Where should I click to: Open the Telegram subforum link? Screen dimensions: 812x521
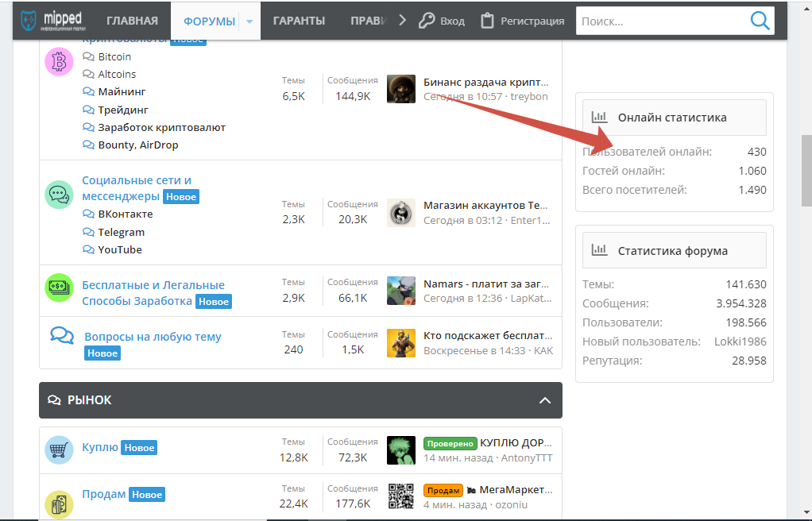pyautogui.click(x=121, y=232)
